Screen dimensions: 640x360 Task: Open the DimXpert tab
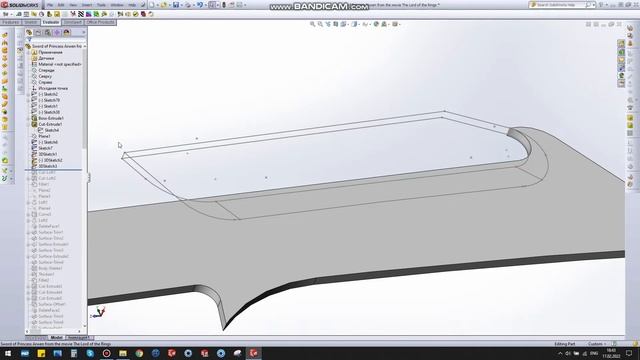[72, 22]
